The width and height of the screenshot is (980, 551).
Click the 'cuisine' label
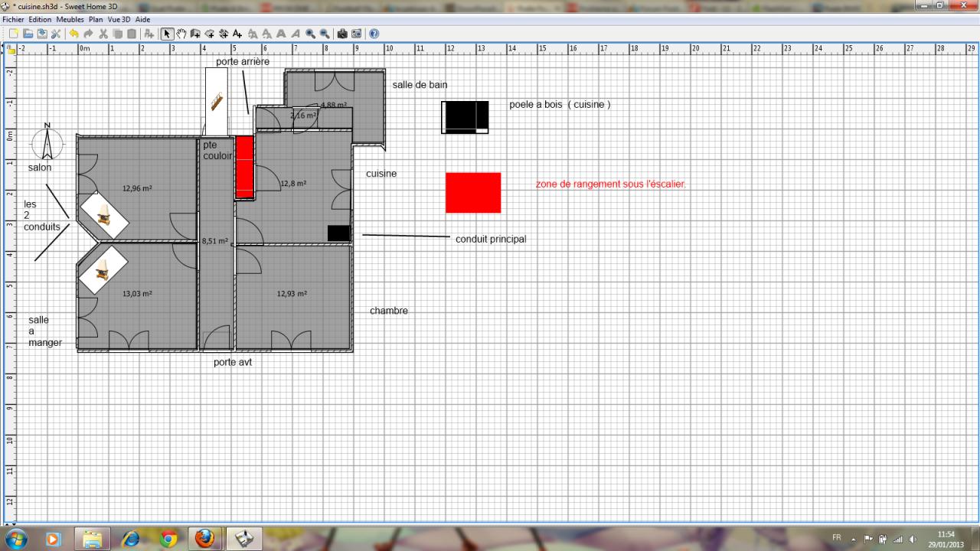(381, 174)
